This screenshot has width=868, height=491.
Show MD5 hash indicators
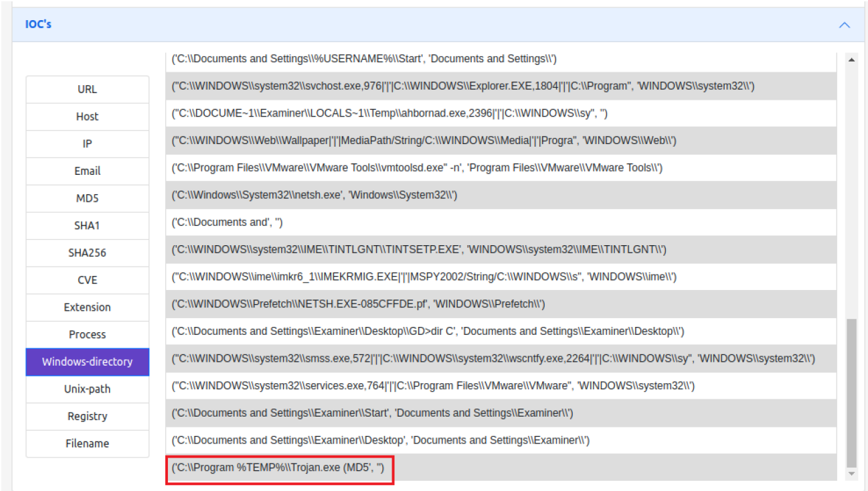tap(87, 198)
